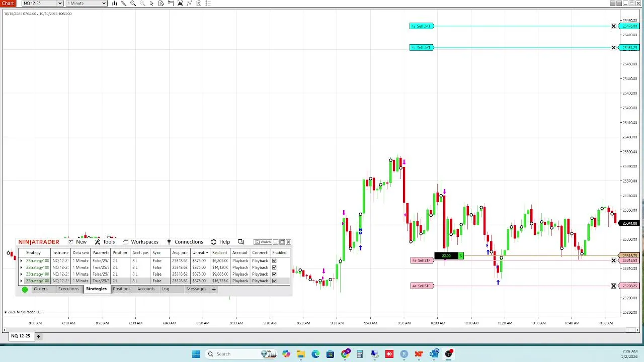Select the drawing tools pencil icon
The height and width of the screenshot is (362, 644).
pyautogui.click(x=124, y=4)
